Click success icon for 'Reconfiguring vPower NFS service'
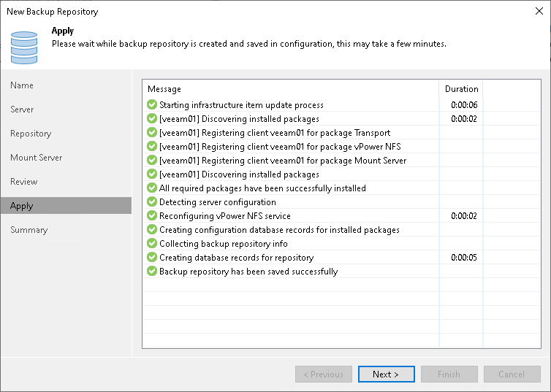Viewport: 551px width, 392px height. pos(152,216)
